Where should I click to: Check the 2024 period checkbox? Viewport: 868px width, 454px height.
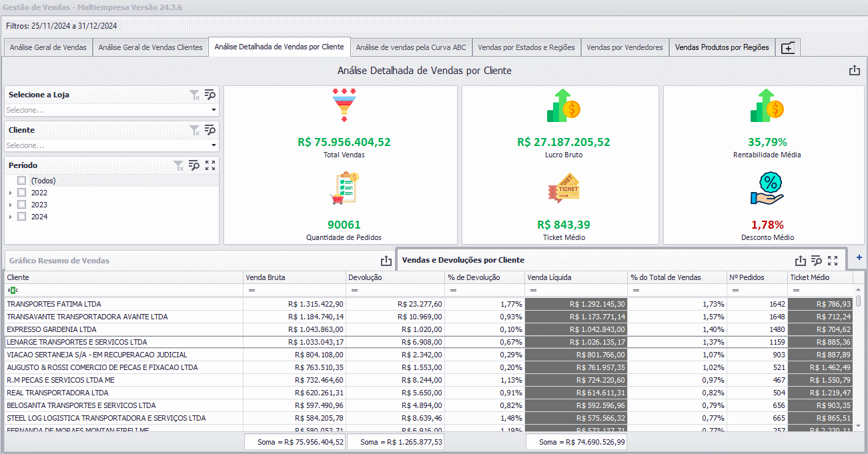click(x=22, y=217)
